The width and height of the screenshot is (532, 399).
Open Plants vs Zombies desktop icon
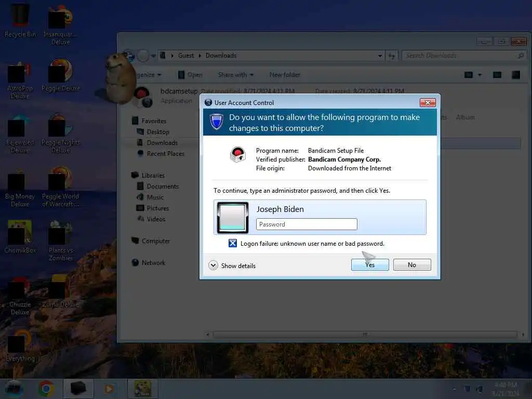tap(61, 242)
